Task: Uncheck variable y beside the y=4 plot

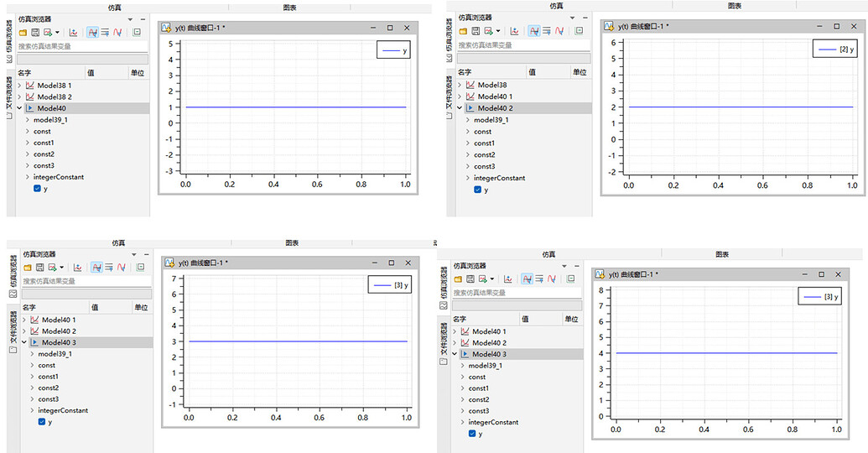Action: (x=472, y=434)
